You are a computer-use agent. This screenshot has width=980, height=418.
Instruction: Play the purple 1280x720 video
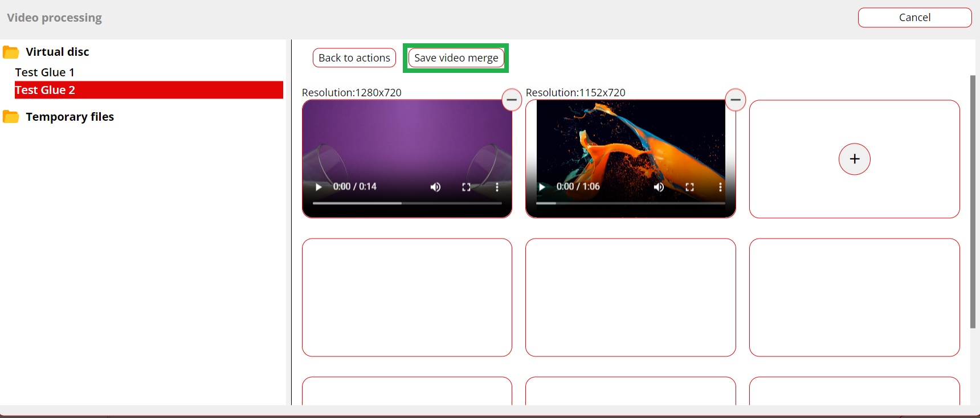click(318, 187)
